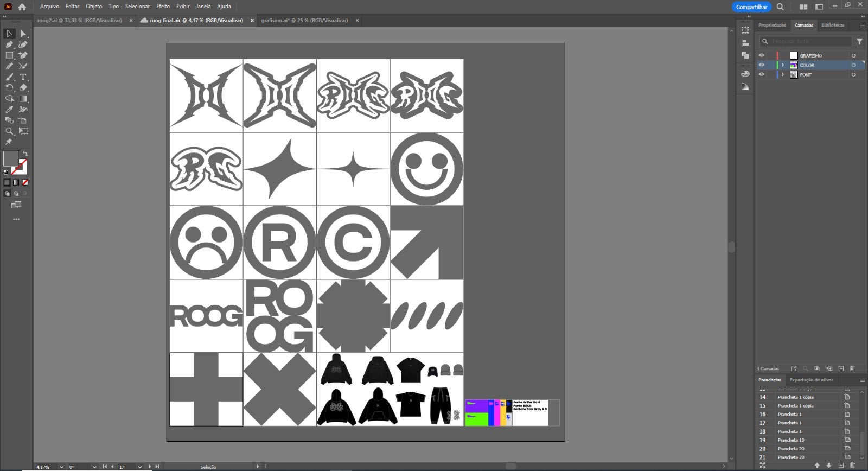Select Prancheta 19 in artboards list
Image resolution: width=868 pixels, height=471 pixels.
pyautogui.click(x=790, y=440)
